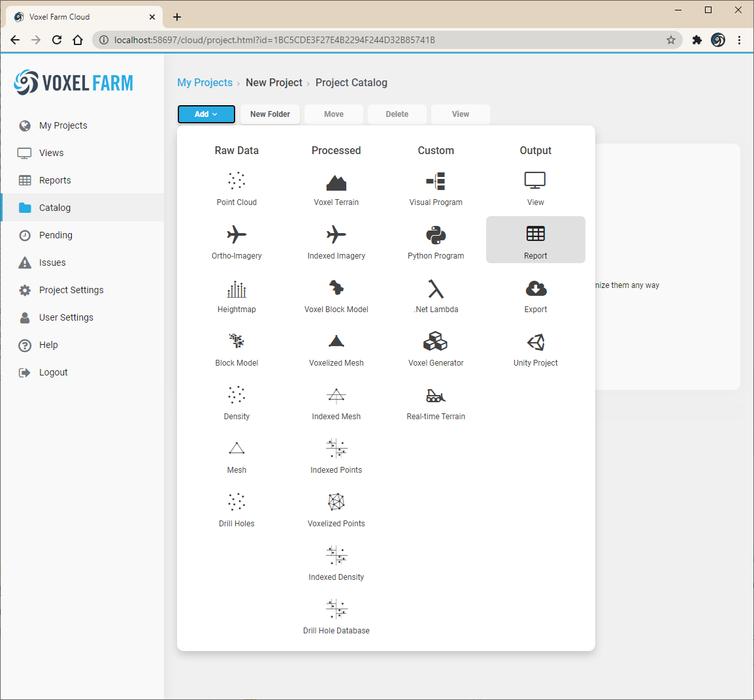Screen dimensions: 754x700
Task: Go to Reports in the sidebar
Action: [x=83, y=180]
